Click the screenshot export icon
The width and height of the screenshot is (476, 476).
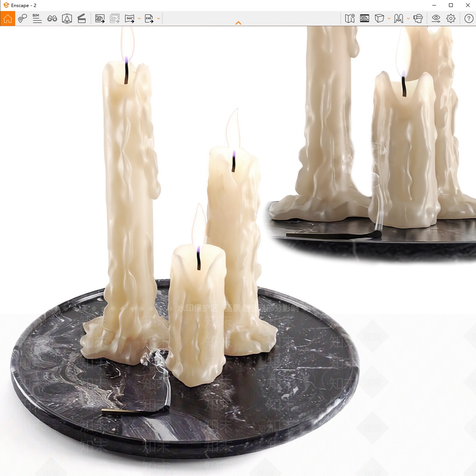tap(100, 18)
